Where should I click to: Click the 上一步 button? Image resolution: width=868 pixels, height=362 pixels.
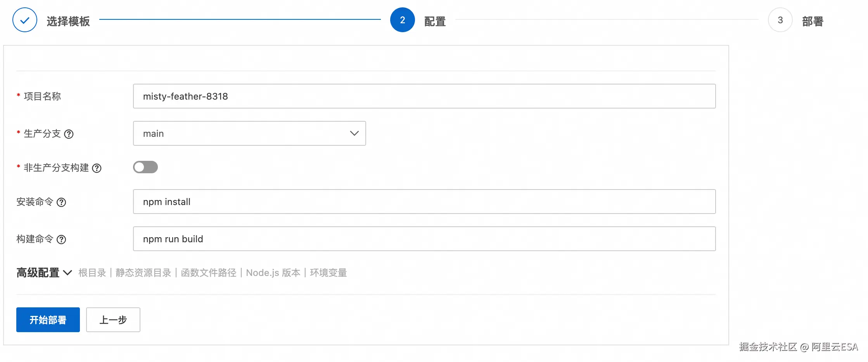click(x=113, y=320)
